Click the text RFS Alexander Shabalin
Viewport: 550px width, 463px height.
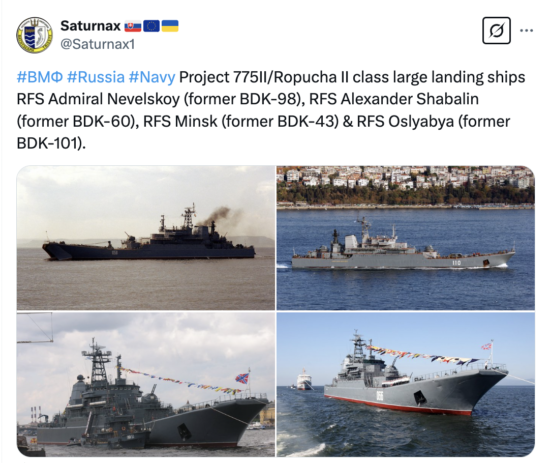(x=394, y=99)
